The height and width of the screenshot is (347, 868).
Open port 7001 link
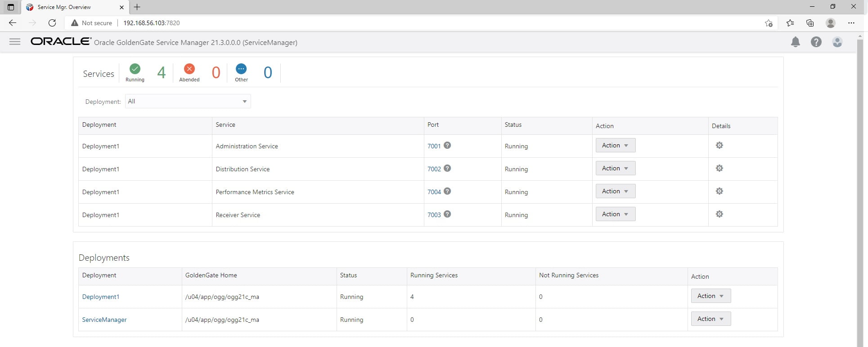[434, 146]
